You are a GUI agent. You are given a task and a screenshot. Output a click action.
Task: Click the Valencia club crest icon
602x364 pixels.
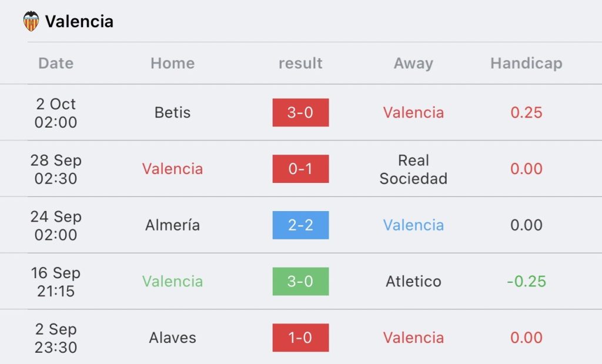tap(31, 21)
